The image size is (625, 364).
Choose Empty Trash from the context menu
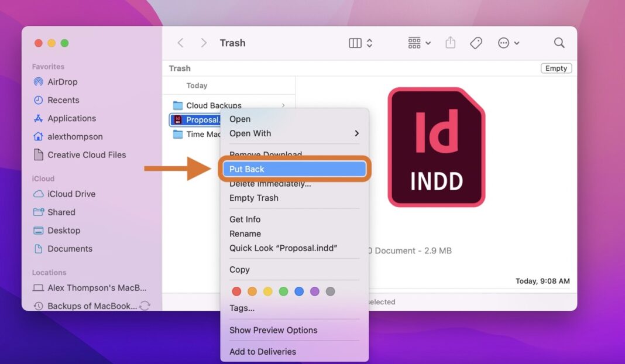point(253,198)
